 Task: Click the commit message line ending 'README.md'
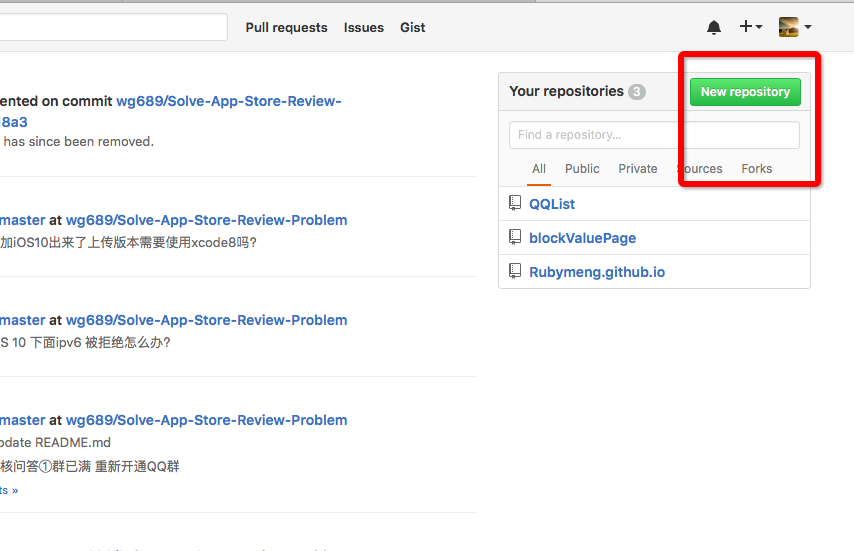[x=55, y=443]
